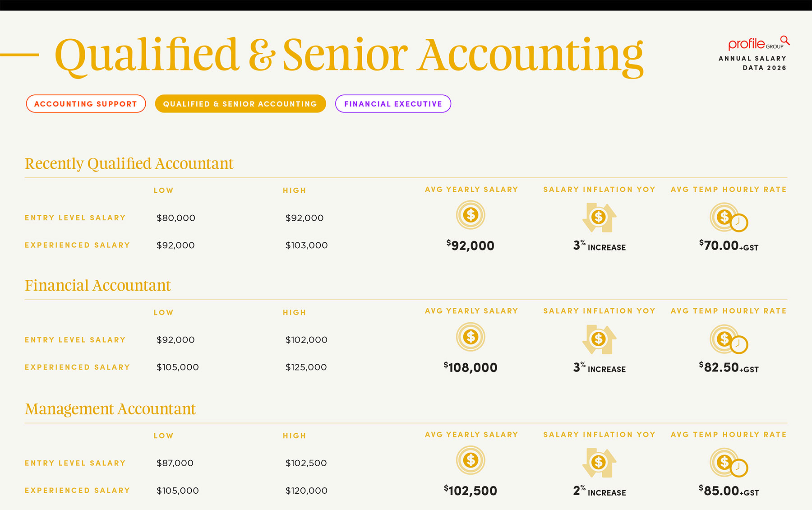
Task: Click Recently Qualified Accountant temp hourly rate clock icon
Action: [x=729, y=218]
